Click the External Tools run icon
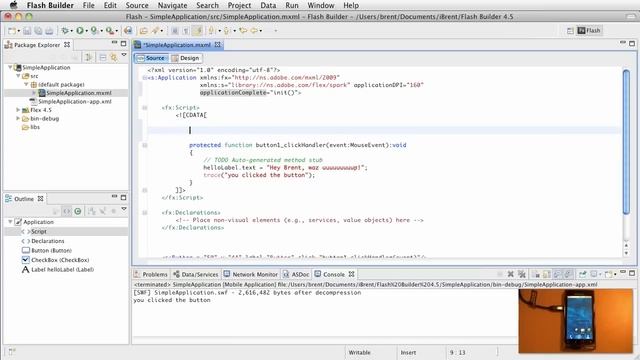This screenshot has height=360, width=640. click(109, 31)
